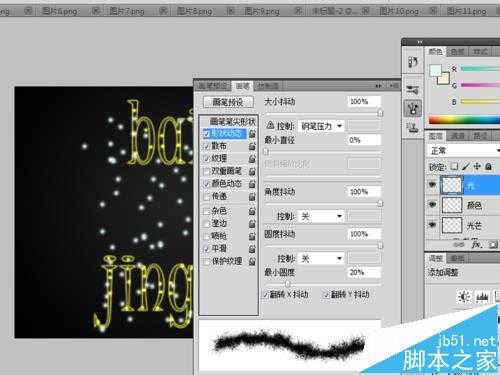This screenshot has height=375, width=500.
Task: Switch to the 图片8.png document tab
Action: point(194,12)
